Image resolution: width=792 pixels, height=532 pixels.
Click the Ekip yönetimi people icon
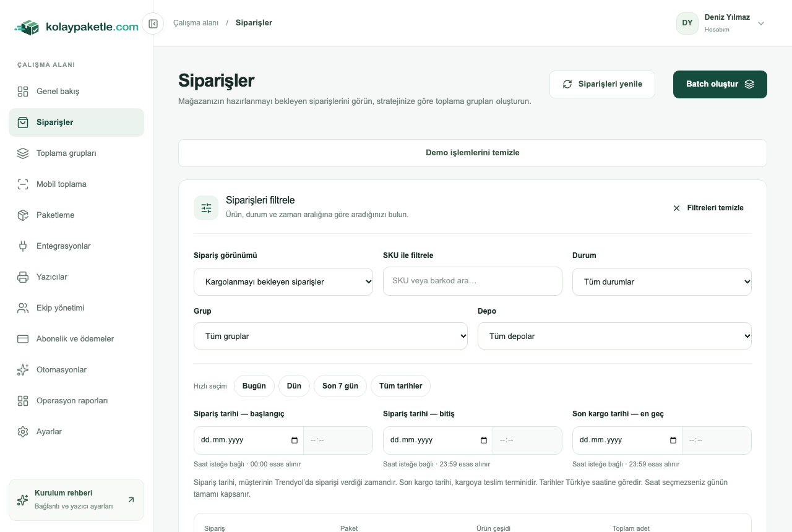point(23,308)
